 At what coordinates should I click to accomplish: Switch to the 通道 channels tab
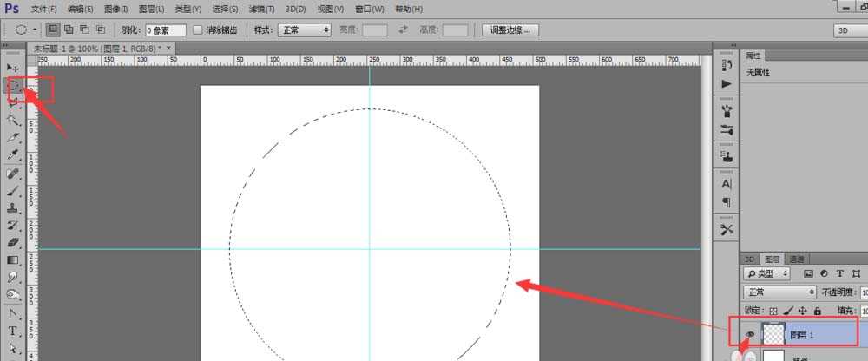pos(796,259)
